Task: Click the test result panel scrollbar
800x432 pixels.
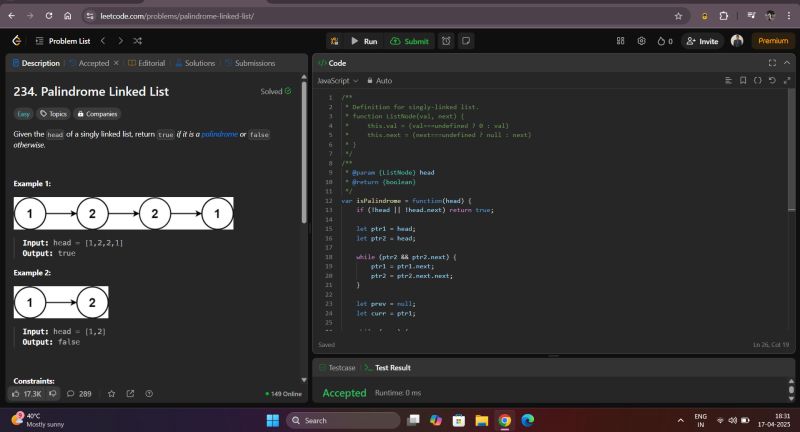Action: [791, 391]
